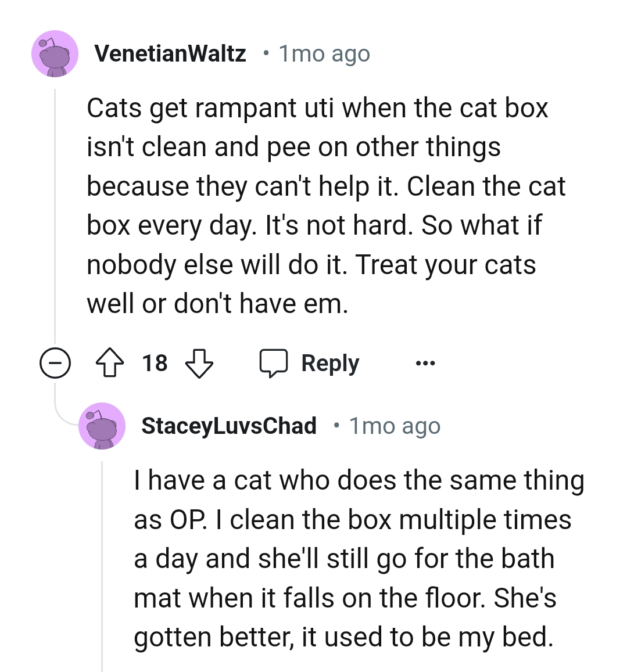
Task: Click the speech bubble reply icon
Action: [x=273, y=364]
